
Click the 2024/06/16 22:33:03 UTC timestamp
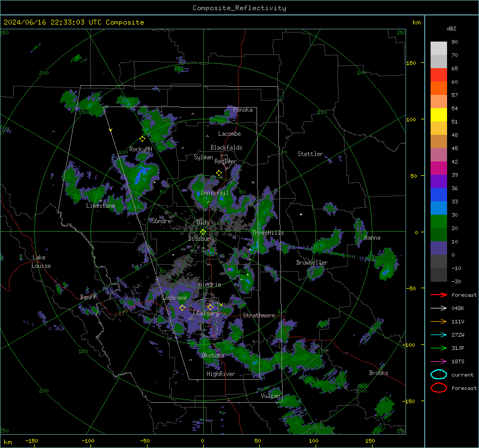click(x=73, y=22)
